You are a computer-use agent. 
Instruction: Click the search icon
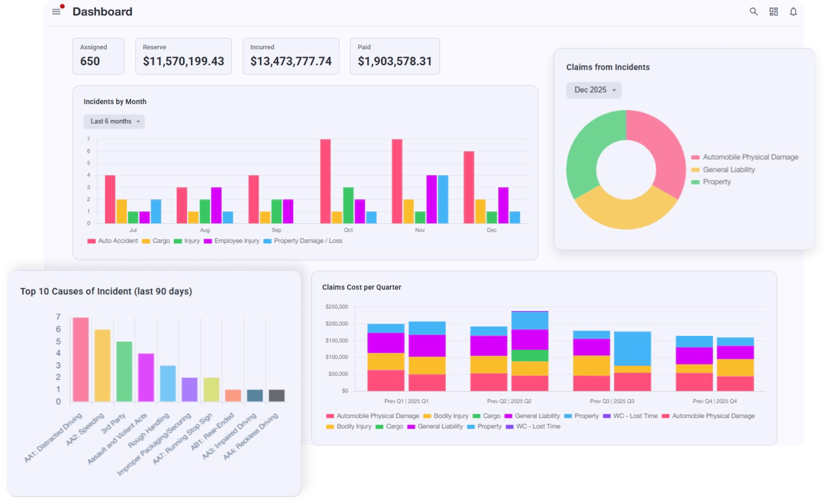coord(753,11)
